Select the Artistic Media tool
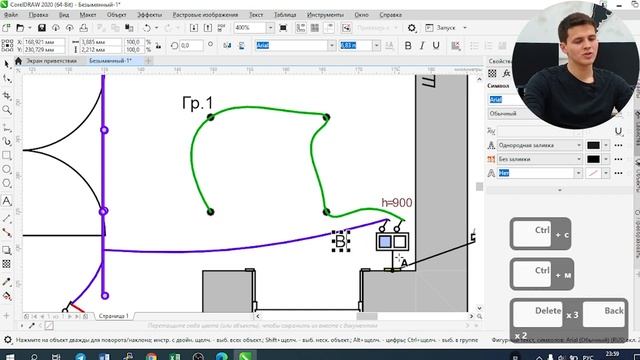The image size is (640, 360). [x=7, y=141]
